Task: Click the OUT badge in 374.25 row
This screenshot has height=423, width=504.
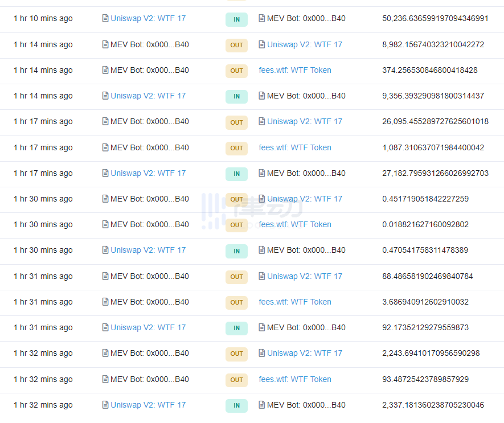Action: pos(236,71)
